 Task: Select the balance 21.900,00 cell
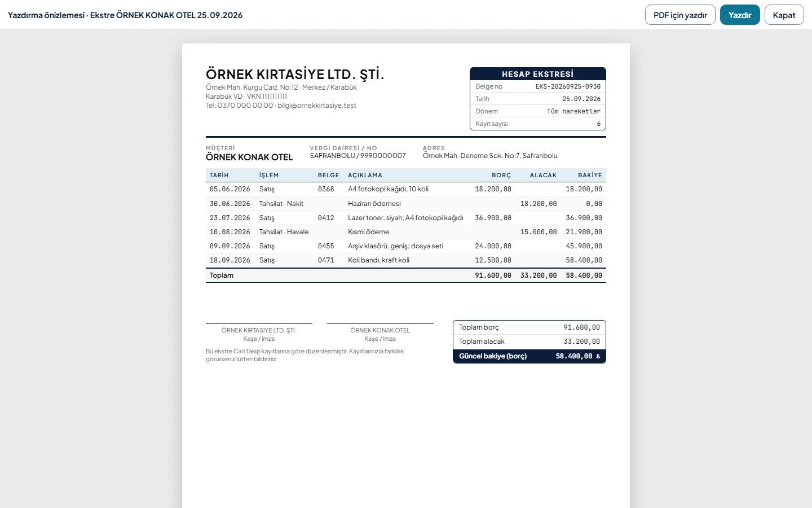click(x=584, y=232)
